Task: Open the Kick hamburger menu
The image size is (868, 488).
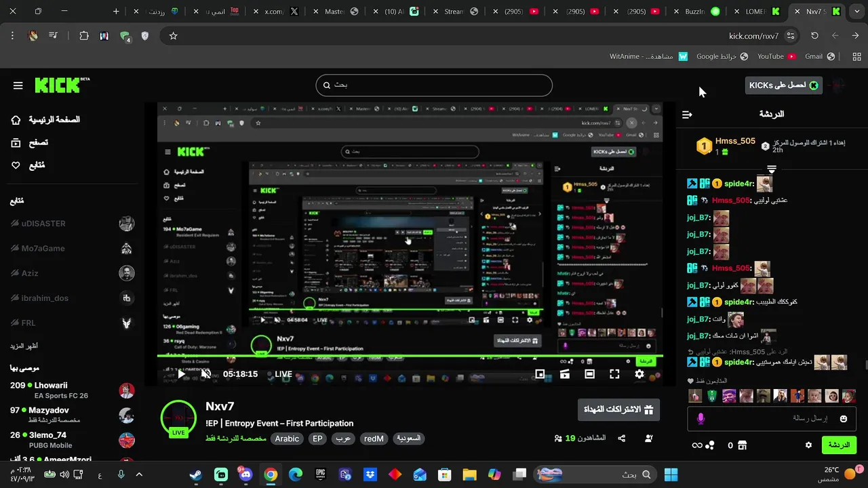Action: point(18,85)
